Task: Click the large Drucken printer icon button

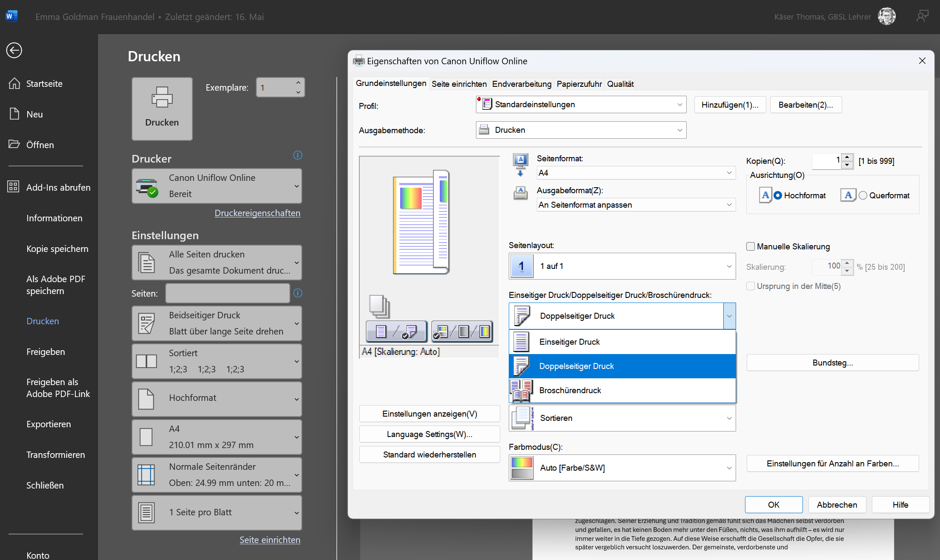Action: (x=162, y=109)
